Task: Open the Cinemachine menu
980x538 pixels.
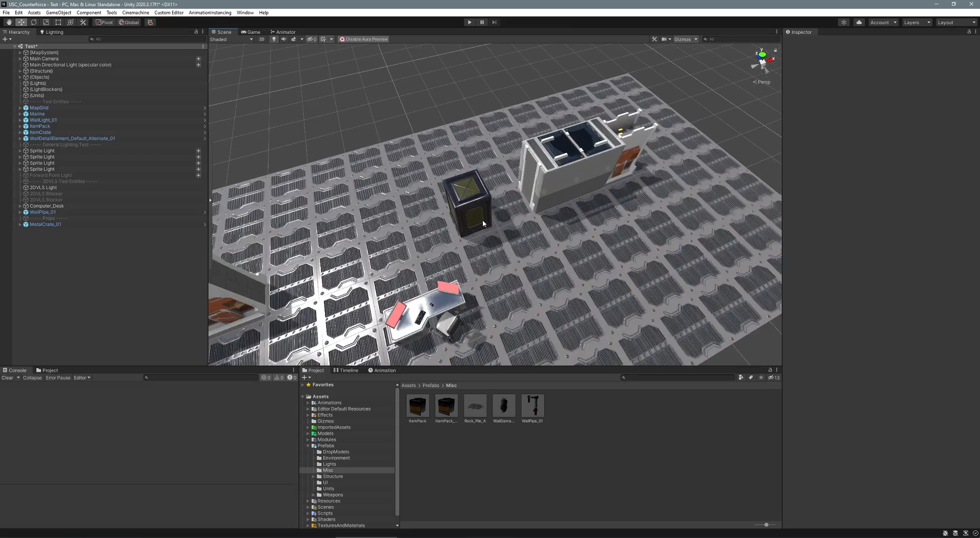Action: tap(136, 13)
